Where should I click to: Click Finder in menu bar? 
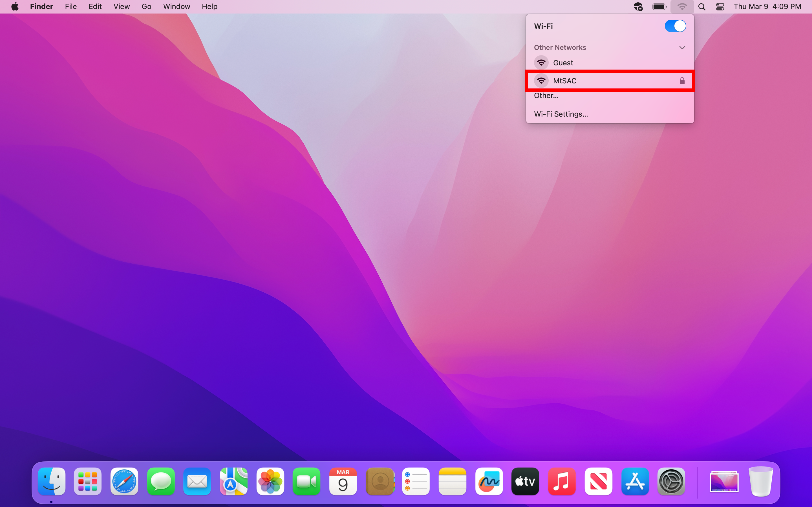[40, 6]
